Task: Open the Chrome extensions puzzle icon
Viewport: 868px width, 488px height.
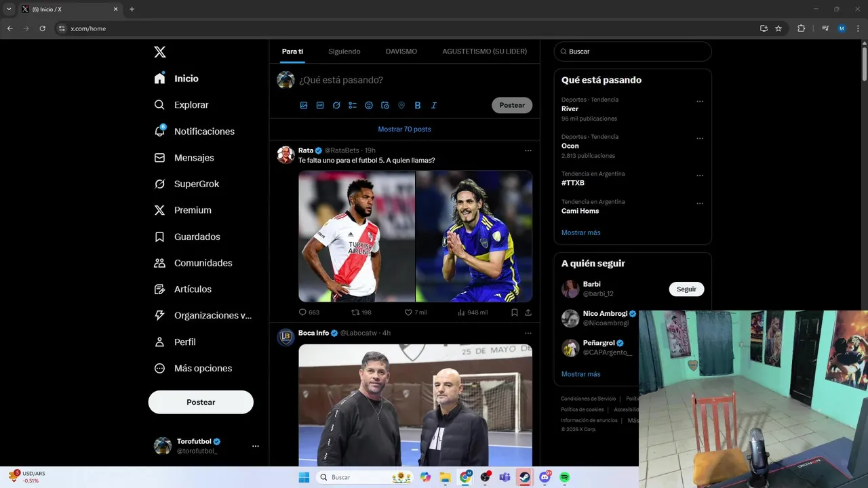Action: coord(801,28)
